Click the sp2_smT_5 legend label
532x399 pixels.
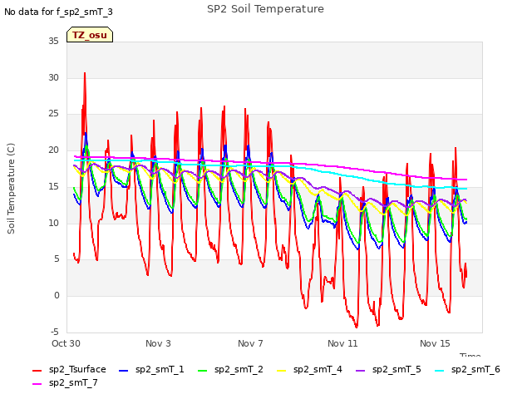click(397, 369)
